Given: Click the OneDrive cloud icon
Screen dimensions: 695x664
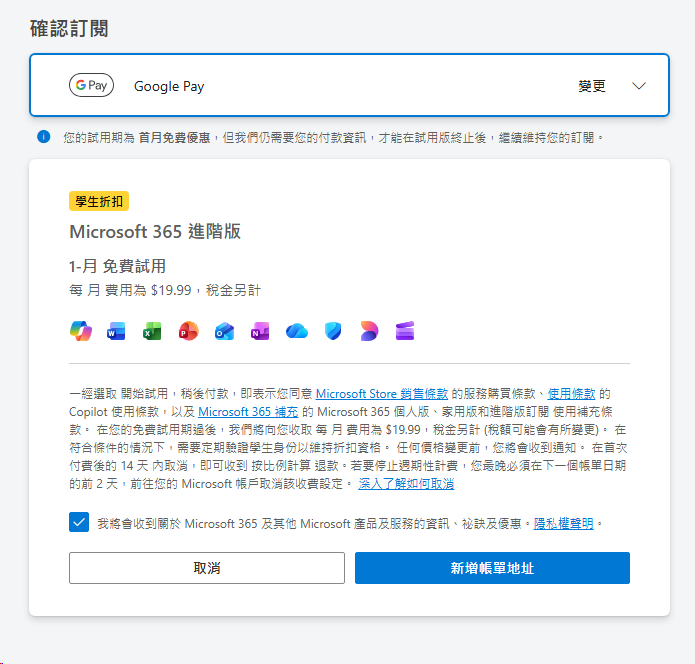Looking at the screenshot, I should (297, 331).
